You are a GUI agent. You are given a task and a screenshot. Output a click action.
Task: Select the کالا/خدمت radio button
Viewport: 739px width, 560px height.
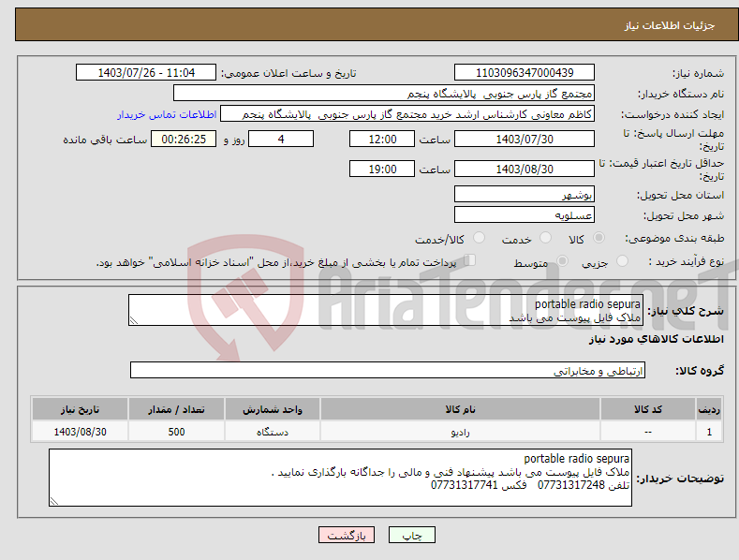pyautogui.click(x=479, y=238)
